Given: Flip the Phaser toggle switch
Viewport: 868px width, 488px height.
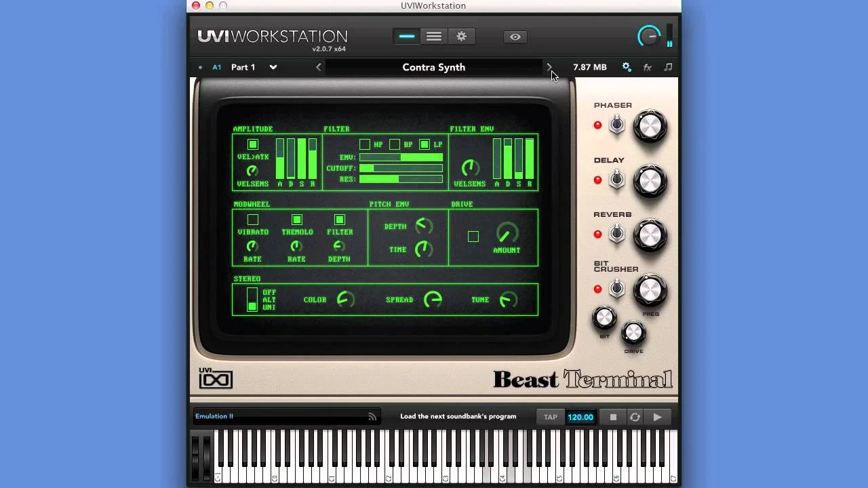Looking at the screenshot, I should click(x=616, y=125).
